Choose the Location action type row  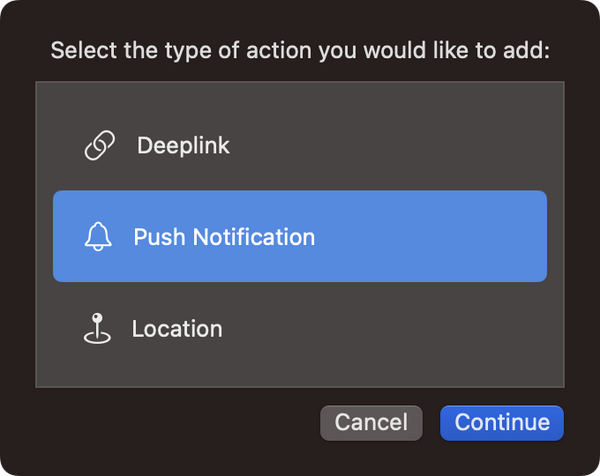click(x=300, y=329)
